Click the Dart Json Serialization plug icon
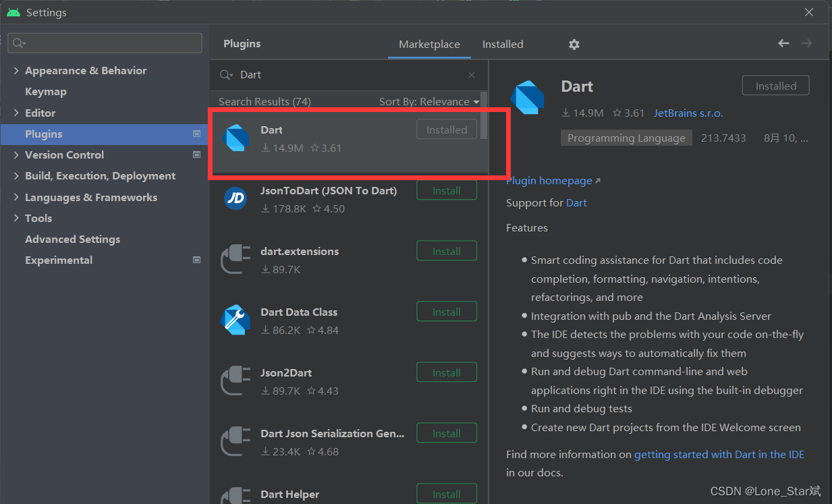Viewport: 832px width, 504px height. coord(235,441)
